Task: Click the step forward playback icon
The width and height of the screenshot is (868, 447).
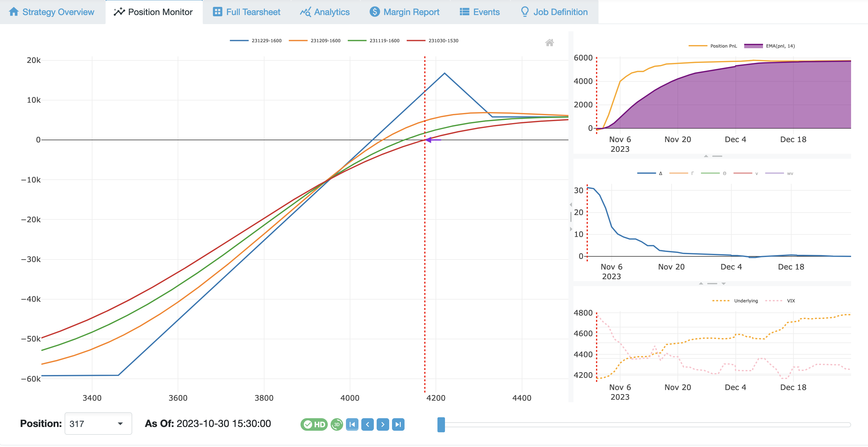Action: (x=382, y=423)
